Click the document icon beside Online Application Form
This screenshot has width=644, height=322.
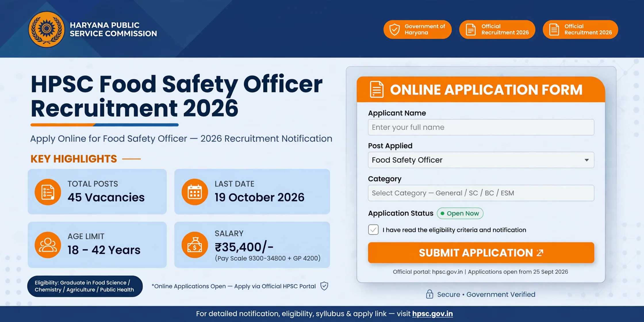point(376,89)
